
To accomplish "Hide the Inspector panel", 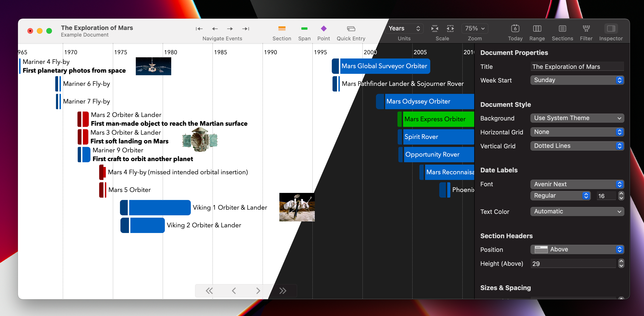I will pyautogui.click(x=611, y=29).
